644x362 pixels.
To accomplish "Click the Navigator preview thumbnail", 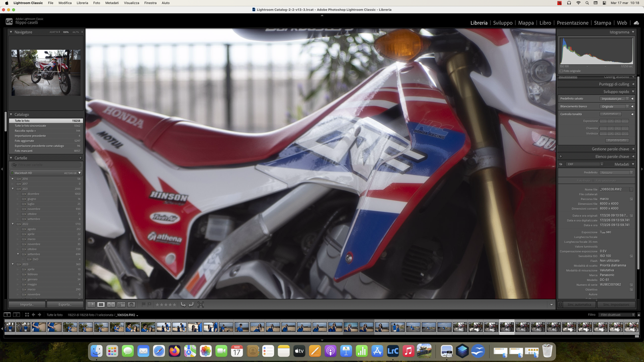I will [x=46, y=72].
